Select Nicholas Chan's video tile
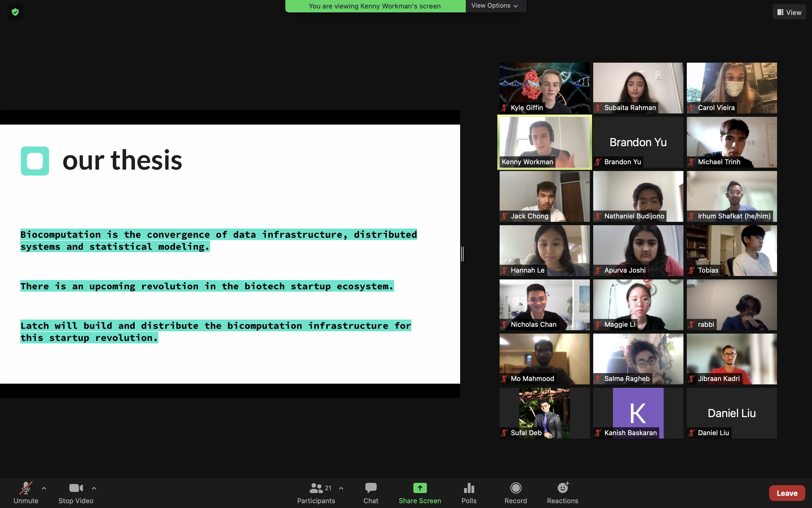 pyautogui.click(x=544, y=305)
